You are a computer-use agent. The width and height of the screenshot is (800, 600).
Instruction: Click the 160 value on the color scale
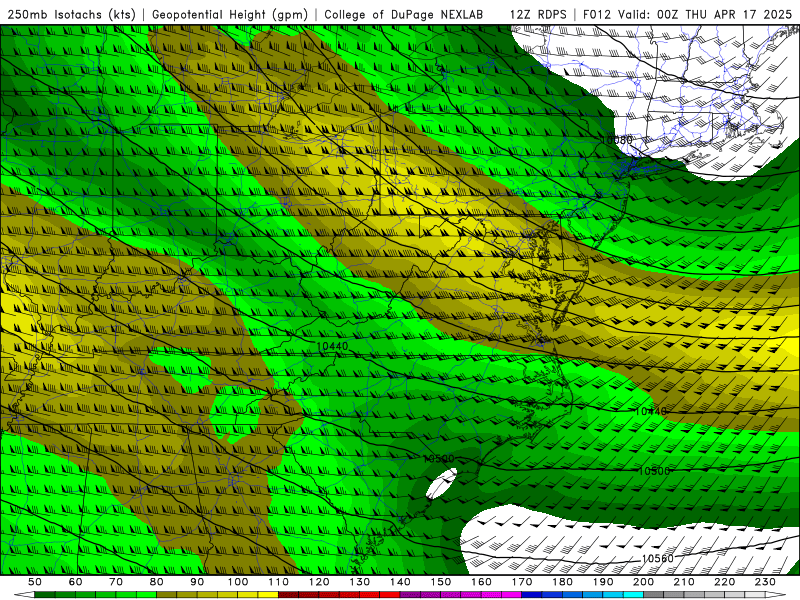[481, 582]
